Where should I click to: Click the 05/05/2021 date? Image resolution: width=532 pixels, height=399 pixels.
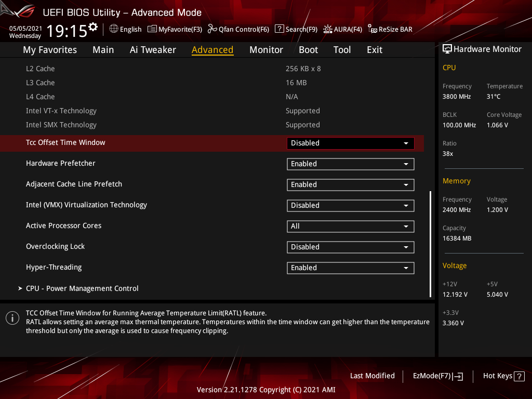(25, 28)
